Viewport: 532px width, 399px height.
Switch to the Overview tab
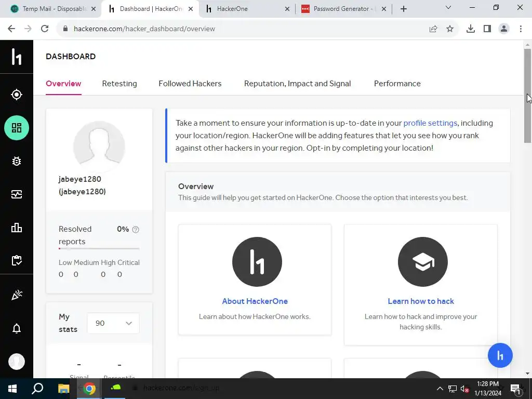coord(63,84)
